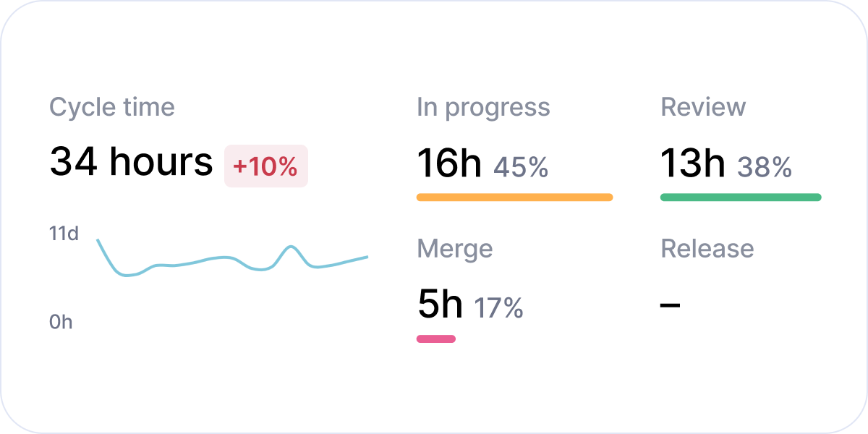Click the 11d axis label
Viewport: 868px width, 434px height.
tap(64, 234)
